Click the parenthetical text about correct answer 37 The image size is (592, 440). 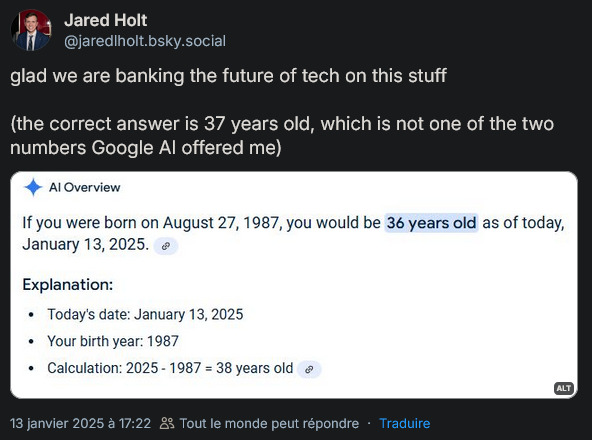[282, 136]
